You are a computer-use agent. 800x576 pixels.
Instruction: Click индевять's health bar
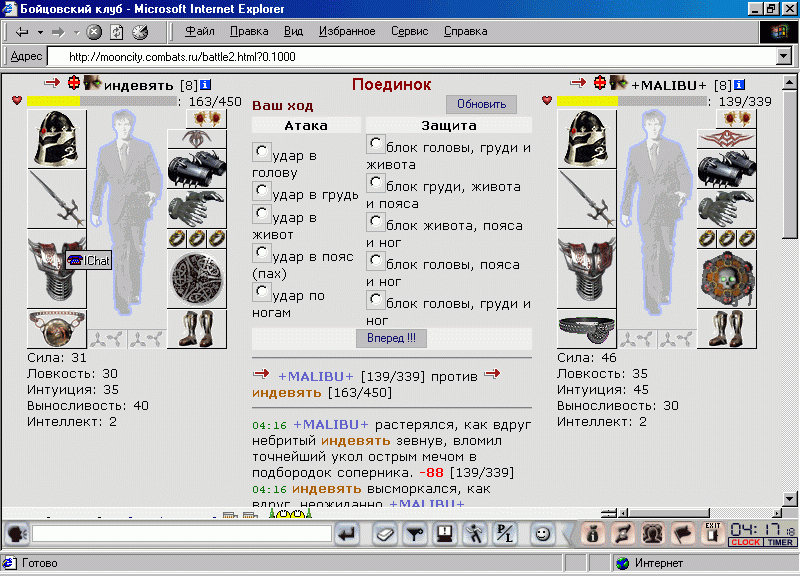click(102, 101)
